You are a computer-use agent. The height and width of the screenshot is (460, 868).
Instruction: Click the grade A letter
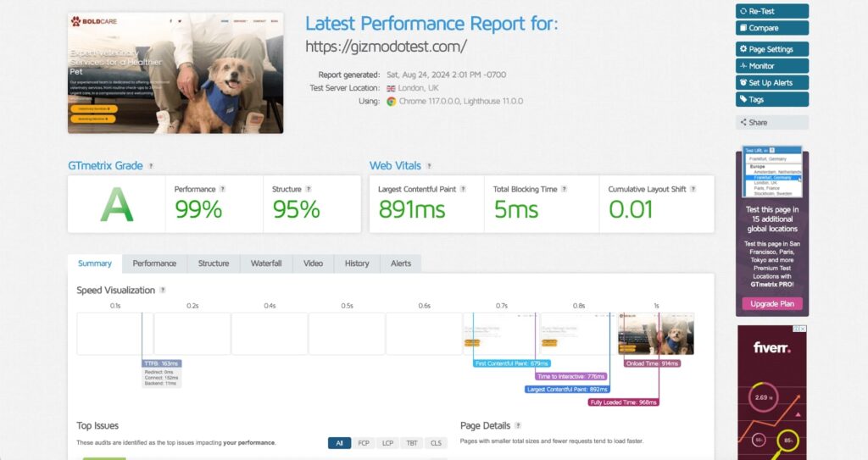point(117,204)
